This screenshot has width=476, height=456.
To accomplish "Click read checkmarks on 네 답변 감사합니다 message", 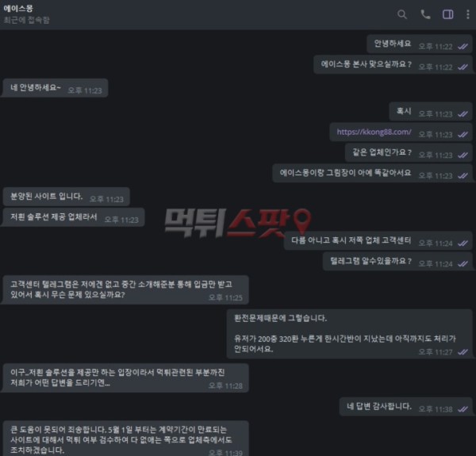I will pos(463,409).
